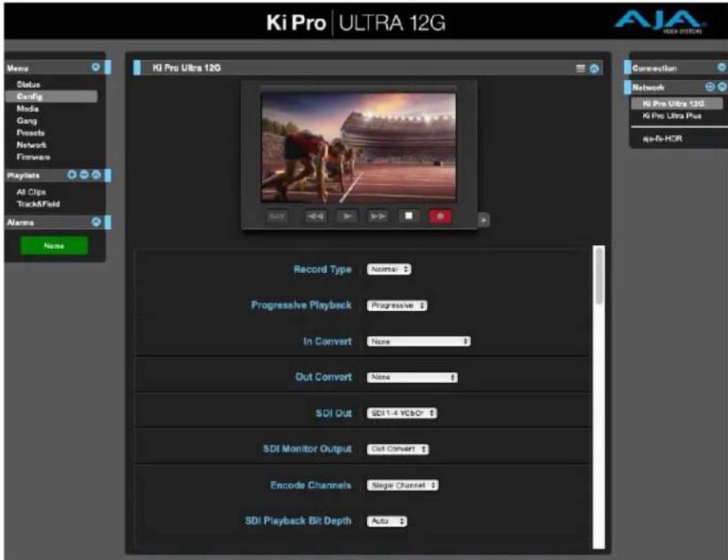This screenshot has height=560, width=728.
Task: Select the Track&Field playlist
Action: pos(38,204)
